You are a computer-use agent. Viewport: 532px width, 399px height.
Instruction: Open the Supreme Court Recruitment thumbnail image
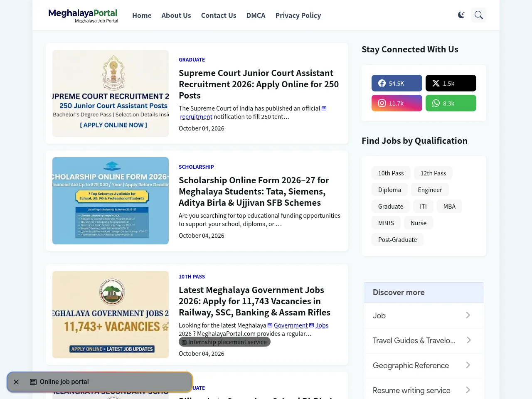tap(111, 94)
